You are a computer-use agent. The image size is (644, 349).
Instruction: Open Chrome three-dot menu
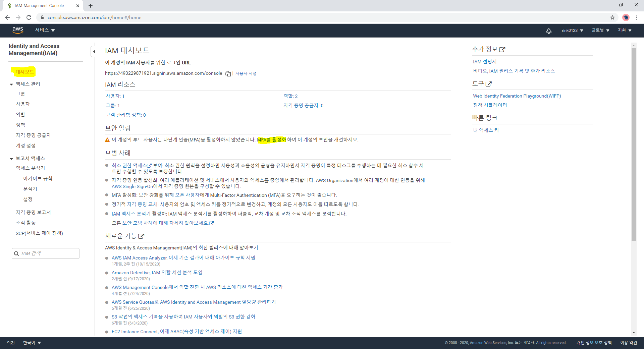637,17
